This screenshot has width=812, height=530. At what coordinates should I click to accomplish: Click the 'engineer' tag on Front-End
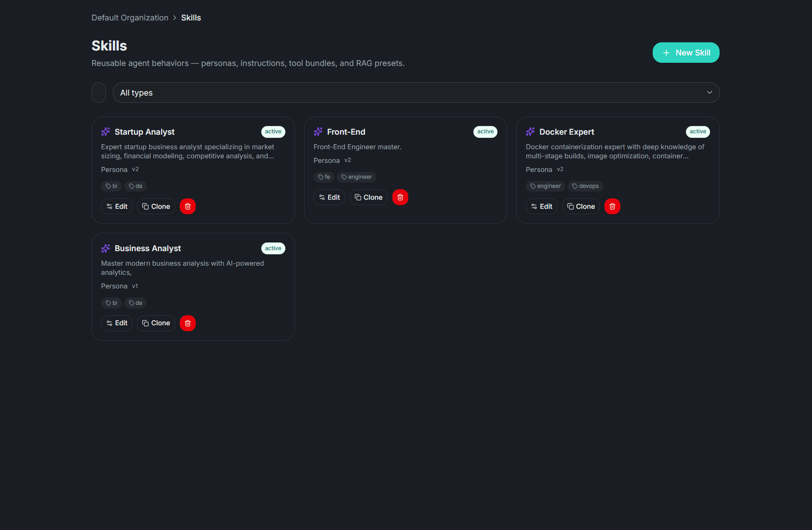point(356,177)
